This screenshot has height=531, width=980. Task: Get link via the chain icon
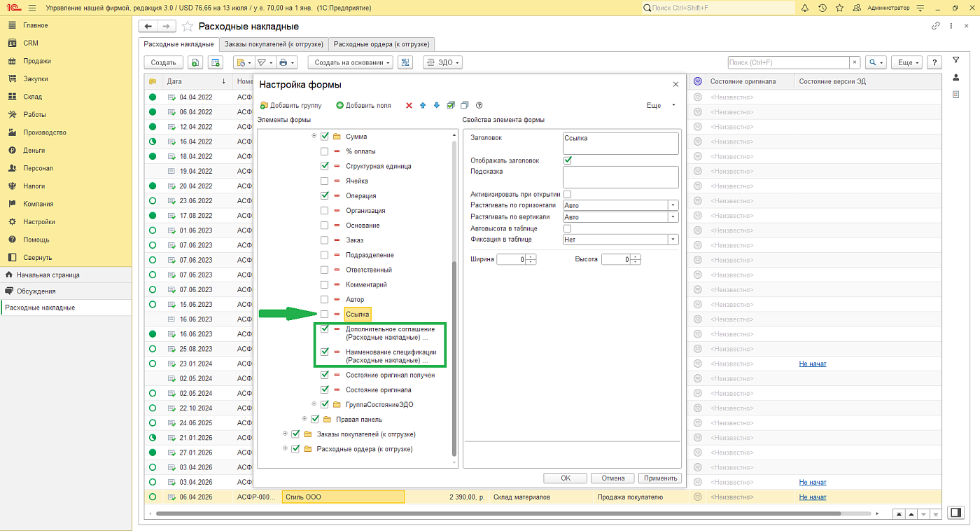[936, 26]
